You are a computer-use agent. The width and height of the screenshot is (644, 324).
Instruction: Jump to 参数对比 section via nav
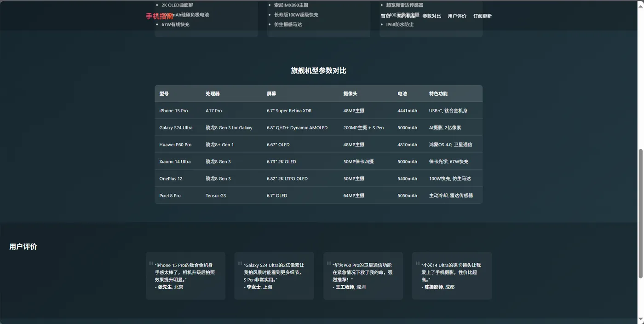tap(431, 16)
